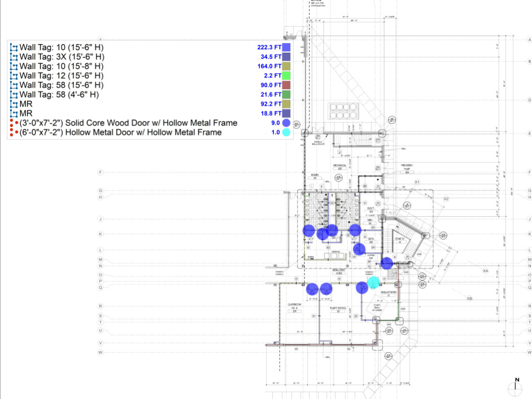Click the Wall Tag 10 (15'-8" H) polyline icon
This screenshot has height=399, width=532.
coord(14,66)
